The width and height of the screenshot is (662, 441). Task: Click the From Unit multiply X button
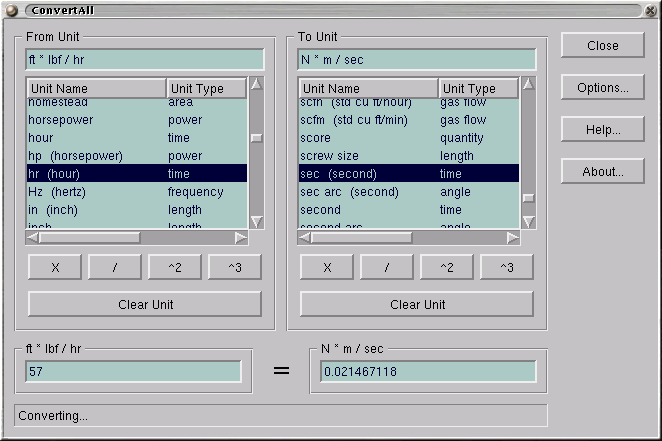[x=55, y=267]
